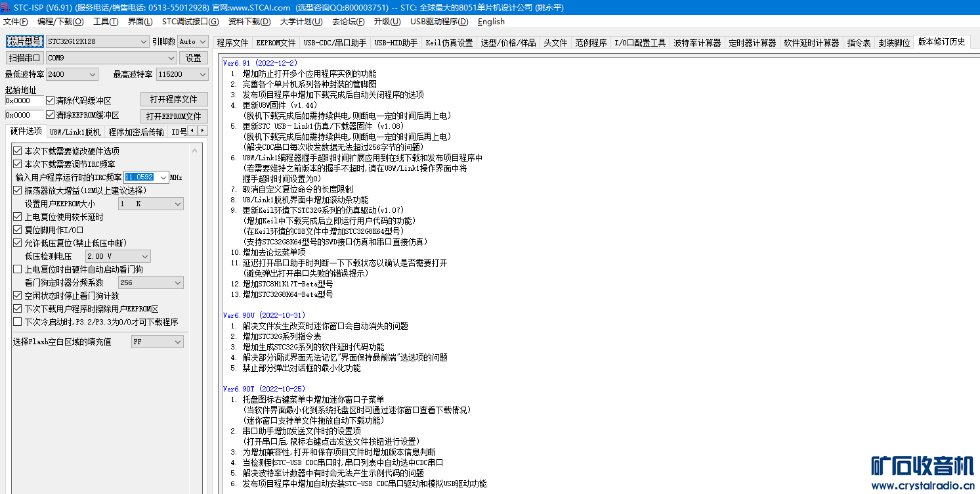Screen dimensions: 980x494
Task: Switch to the USB-HID助手 tab
Action: coord(396,43)
